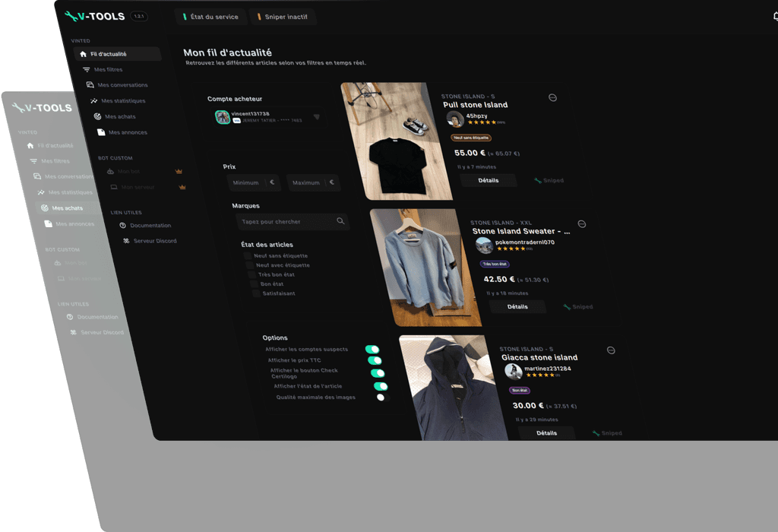This screenshot has width=778, height=532.
Task: Click the Discord icon in front window
Action: pos(126,241)
